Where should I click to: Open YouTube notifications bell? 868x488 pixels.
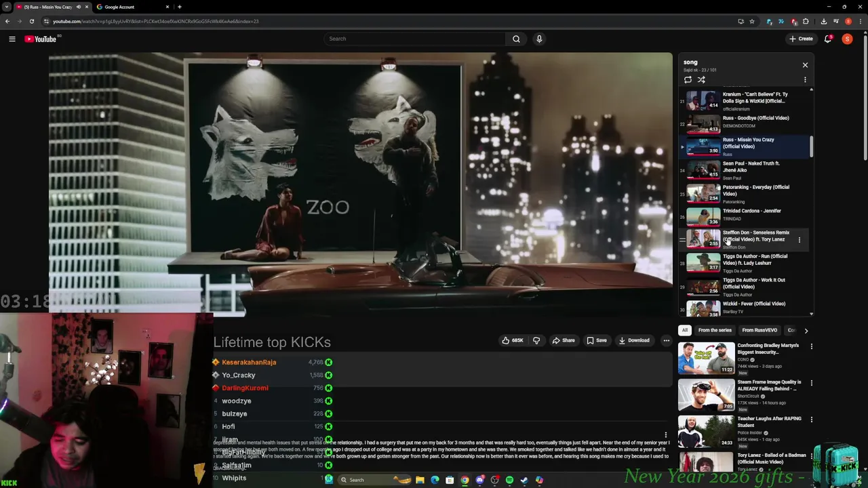point(828,39)
